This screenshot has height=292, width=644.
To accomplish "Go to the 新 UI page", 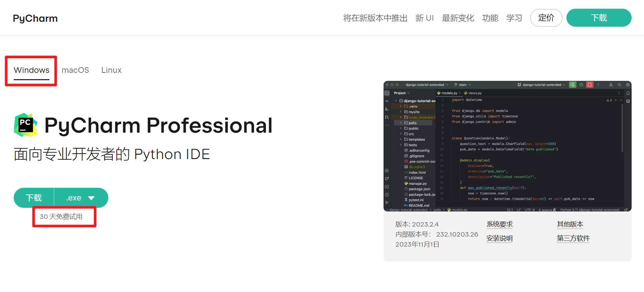I will (x=425, y=18).
